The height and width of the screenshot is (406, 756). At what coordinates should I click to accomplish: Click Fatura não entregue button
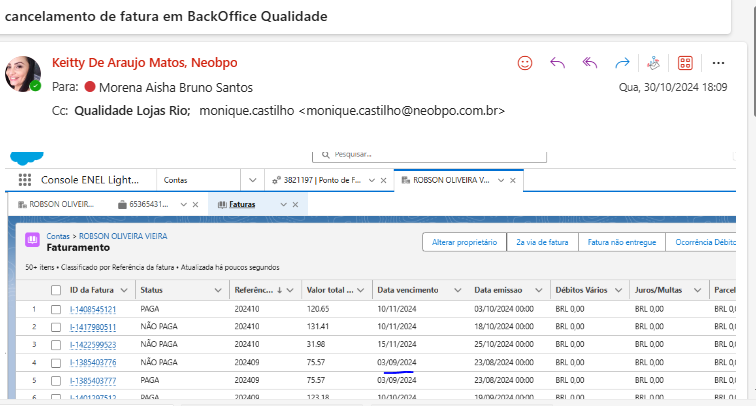(x=621, y=242)
